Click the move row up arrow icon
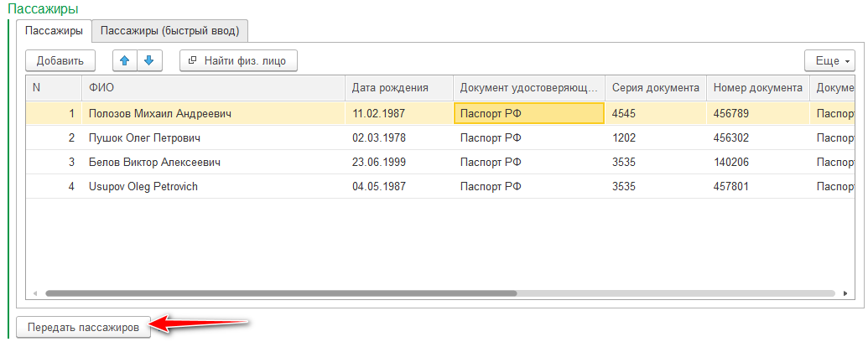Screen dimensions: 868x347 coord(125,60)
